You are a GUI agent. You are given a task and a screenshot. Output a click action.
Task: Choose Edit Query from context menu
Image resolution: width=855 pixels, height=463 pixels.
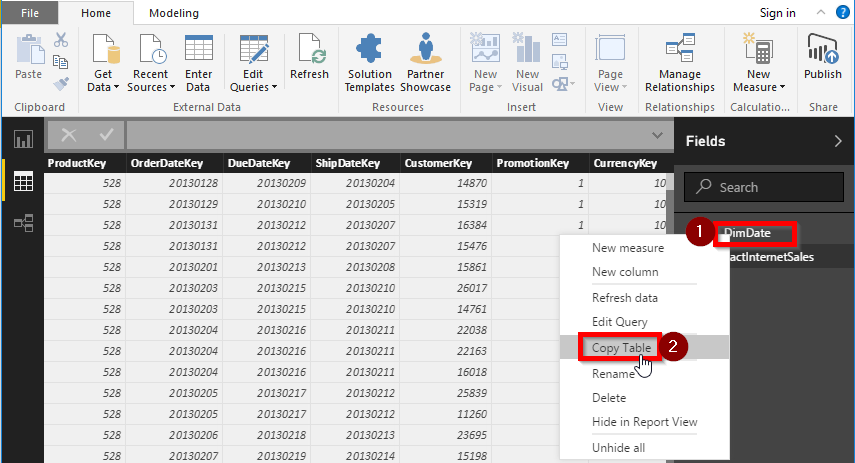pos(620,322)
